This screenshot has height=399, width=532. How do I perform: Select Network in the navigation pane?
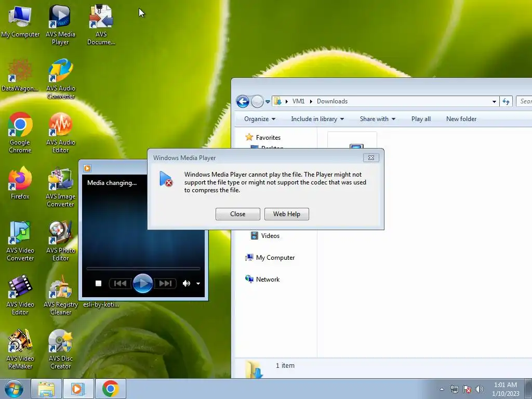(x=262, y=279)
